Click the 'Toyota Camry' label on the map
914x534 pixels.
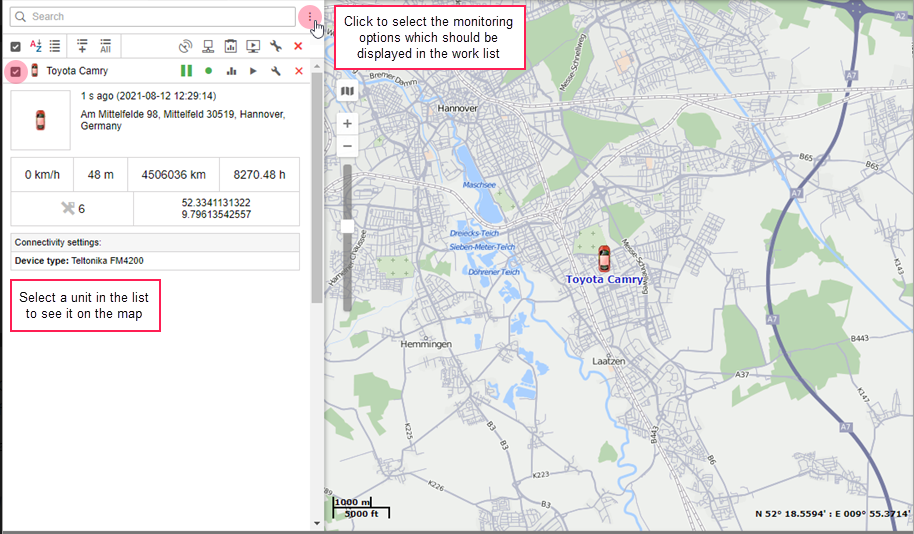pos(604,279)
